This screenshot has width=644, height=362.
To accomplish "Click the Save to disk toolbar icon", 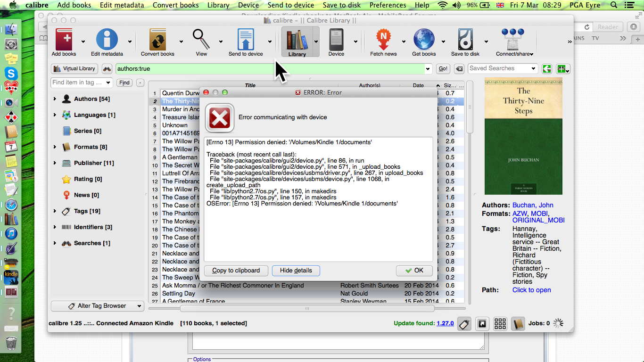I will [x=465, y=40].
